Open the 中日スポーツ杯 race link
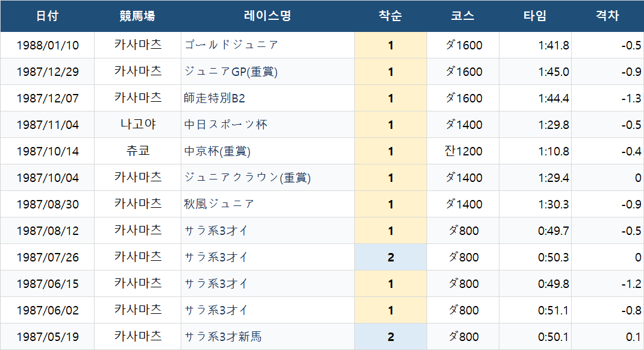This screenshot has width=644, height=350. tap(225, 125)
